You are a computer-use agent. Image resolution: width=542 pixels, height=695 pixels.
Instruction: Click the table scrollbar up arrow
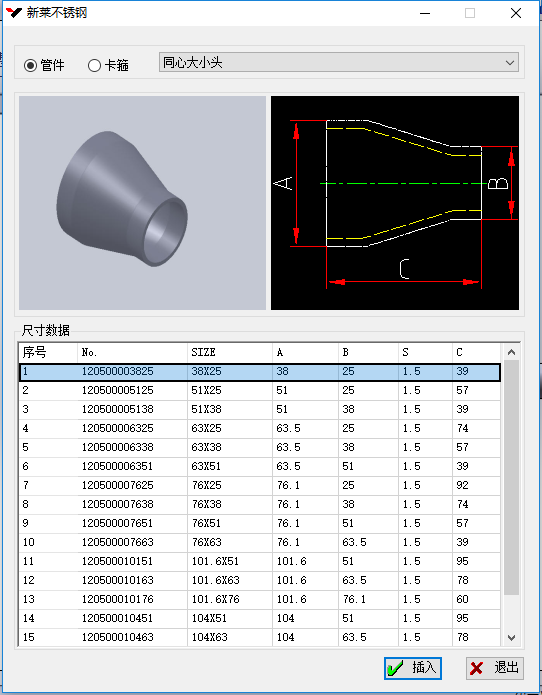click(x=511, y=352)
